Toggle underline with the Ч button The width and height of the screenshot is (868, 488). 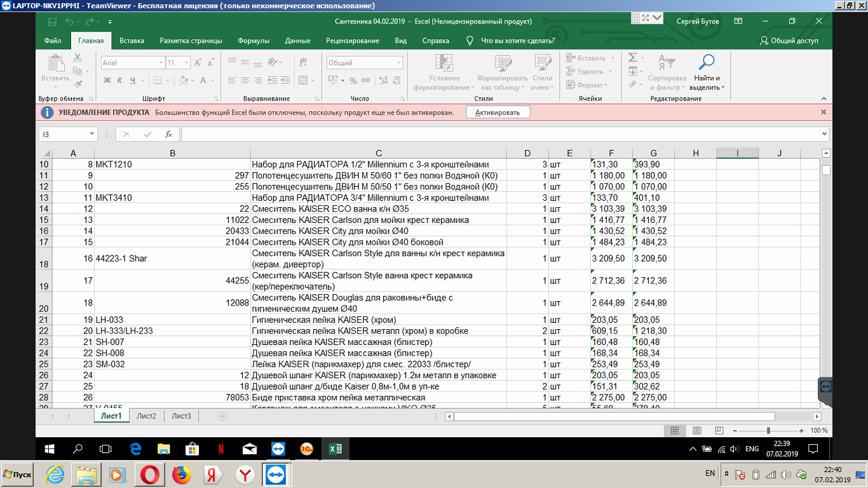point(133,80)
